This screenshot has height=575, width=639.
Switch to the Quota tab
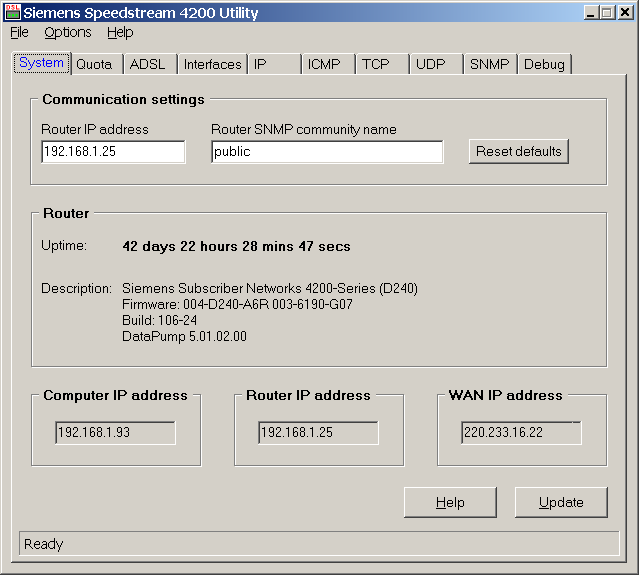(97, 64)
